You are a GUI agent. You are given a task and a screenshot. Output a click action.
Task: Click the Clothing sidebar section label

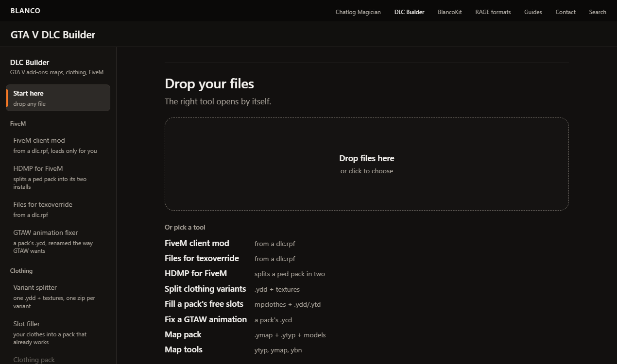pyautogui.click(x=21, y=271)
